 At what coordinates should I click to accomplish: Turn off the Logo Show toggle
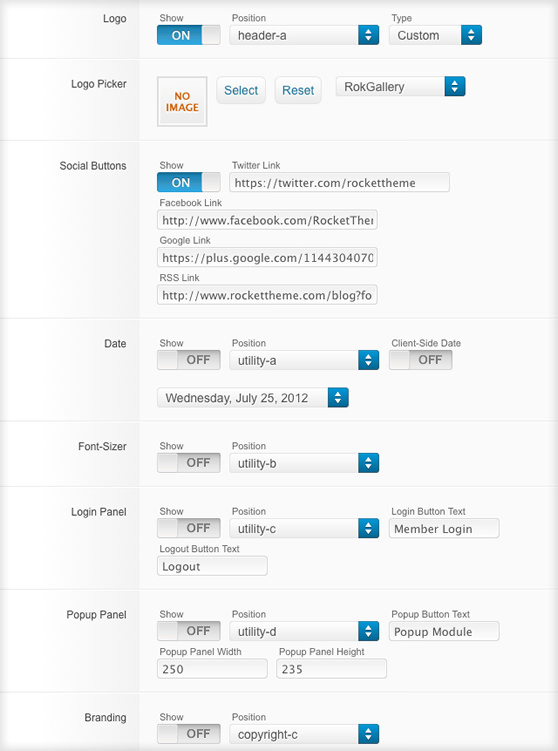tap(189, 35)
